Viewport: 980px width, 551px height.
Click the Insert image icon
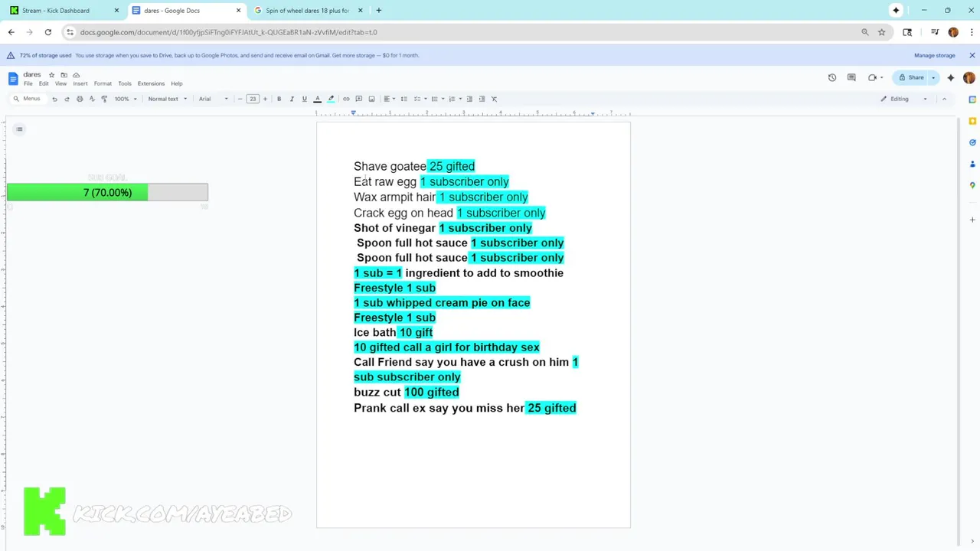coord(371,99)
